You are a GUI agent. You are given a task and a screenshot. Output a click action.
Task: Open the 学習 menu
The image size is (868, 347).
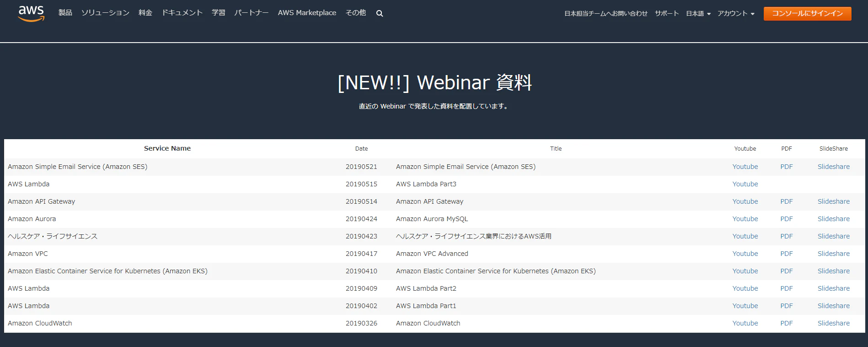pos(219,13)
